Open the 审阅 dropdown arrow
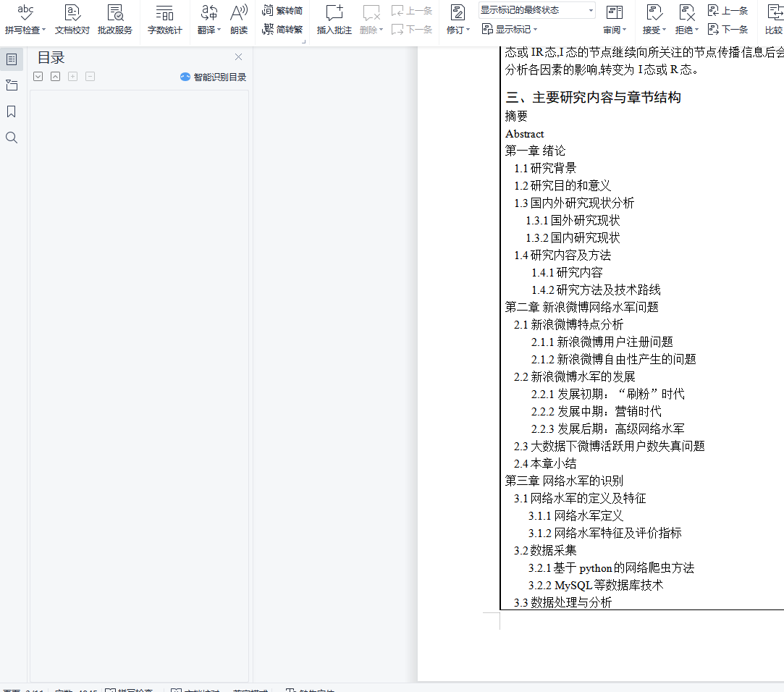The height and width of the screenshot is (692, 784). pyautogui.click(x=625, y=30)
